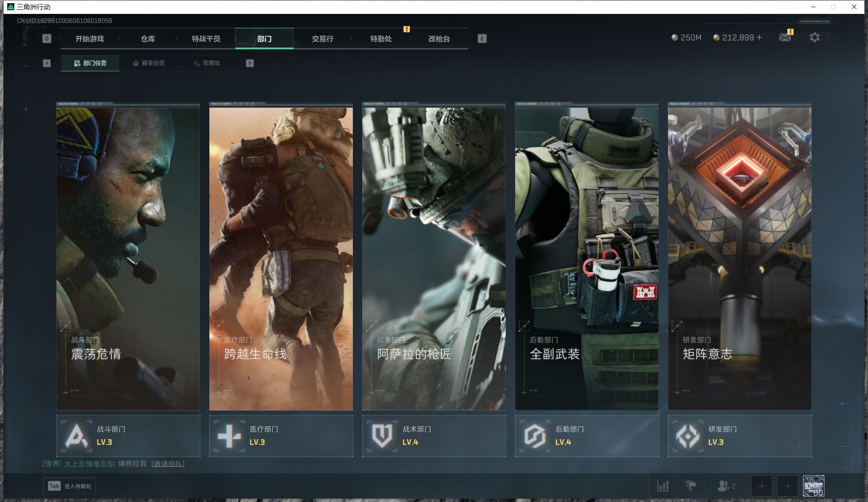Click the R&D department diamond emblem

pos(688,436)
